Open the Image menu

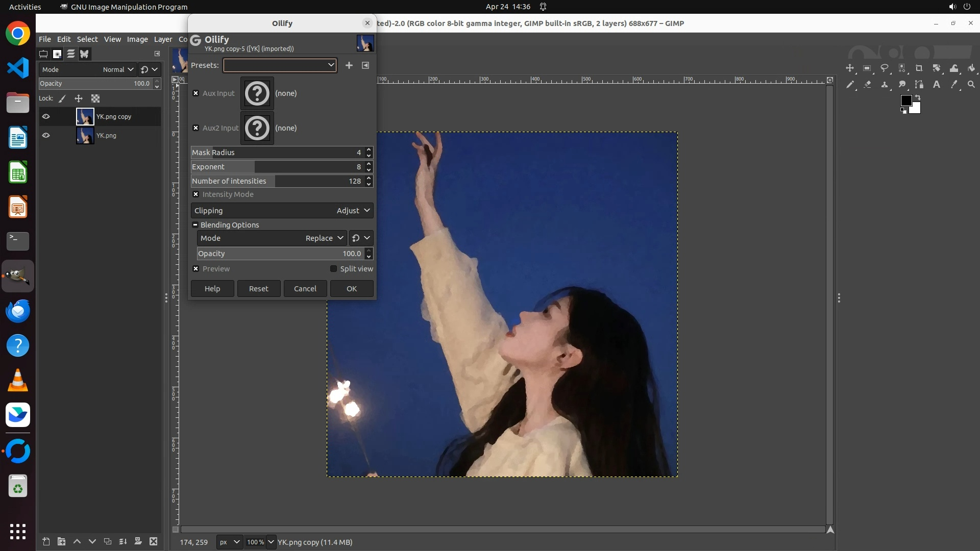[x=137, y=39]
